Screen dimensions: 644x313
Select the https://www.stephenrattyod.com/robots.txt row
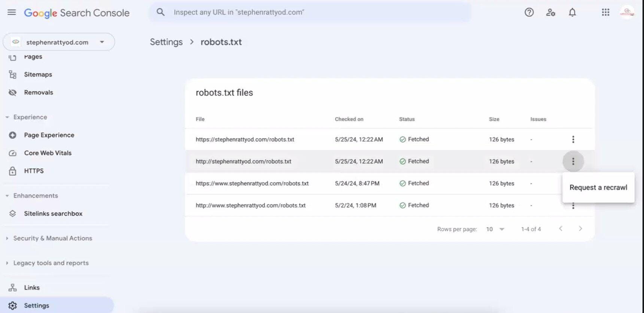(252, 184)
